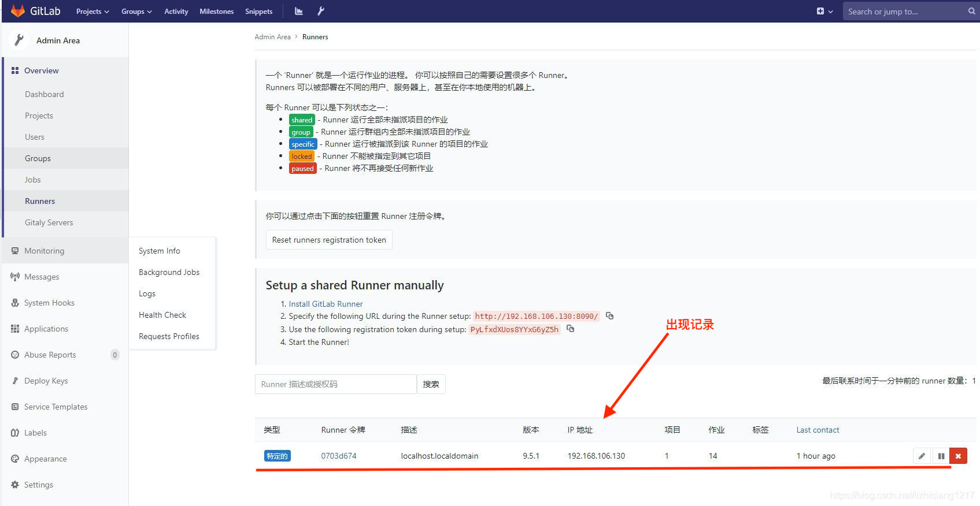Open Dashboard in the sidebar

click(45, 94)
